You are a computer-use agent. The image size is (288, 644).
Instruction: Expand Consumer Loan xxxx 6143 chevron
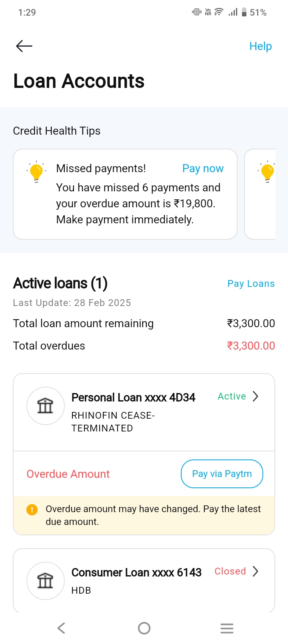[256, 571]
